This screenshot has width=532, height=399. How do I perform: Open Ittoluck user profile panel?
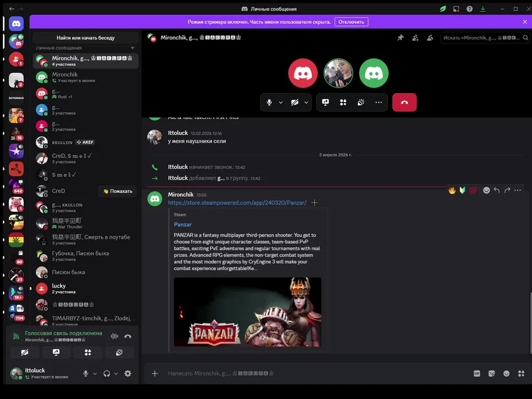pos(43,373)
